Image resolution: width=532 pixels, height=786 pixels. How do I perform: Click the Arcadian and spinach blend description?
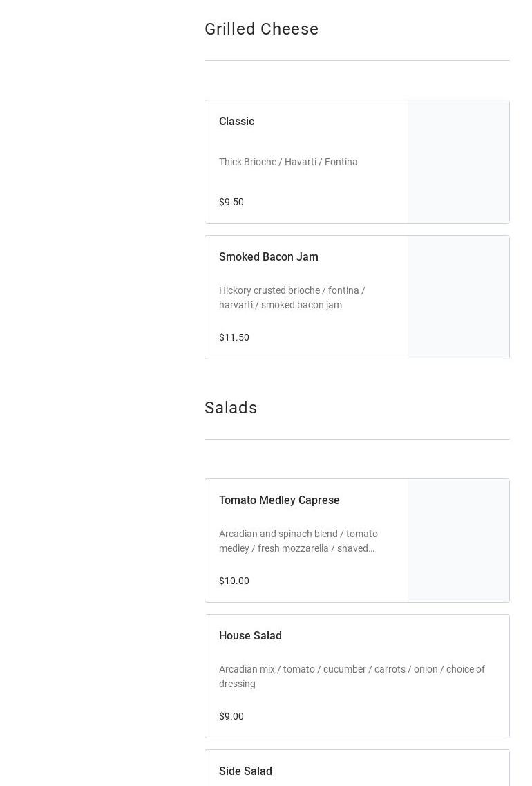(x=298, y=541)
